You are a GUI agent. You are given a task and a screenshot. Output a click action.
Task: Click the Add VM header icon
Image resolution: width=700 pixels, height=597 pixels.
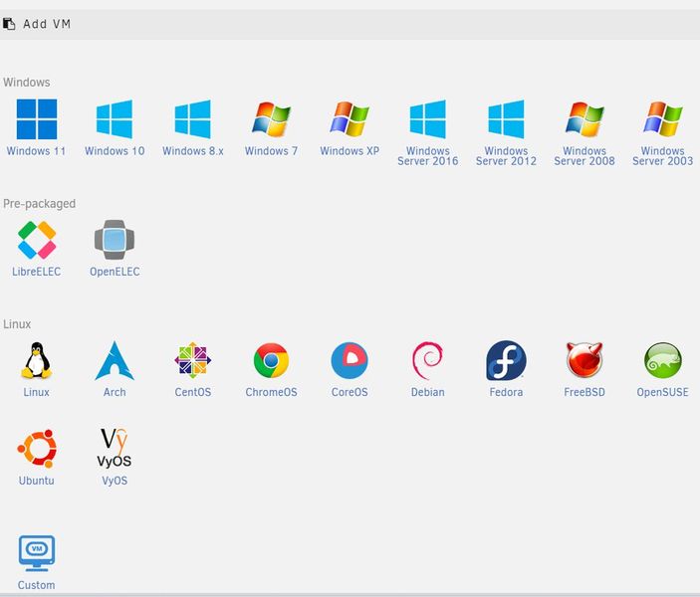pyautogui.click(x=9, y=24)
